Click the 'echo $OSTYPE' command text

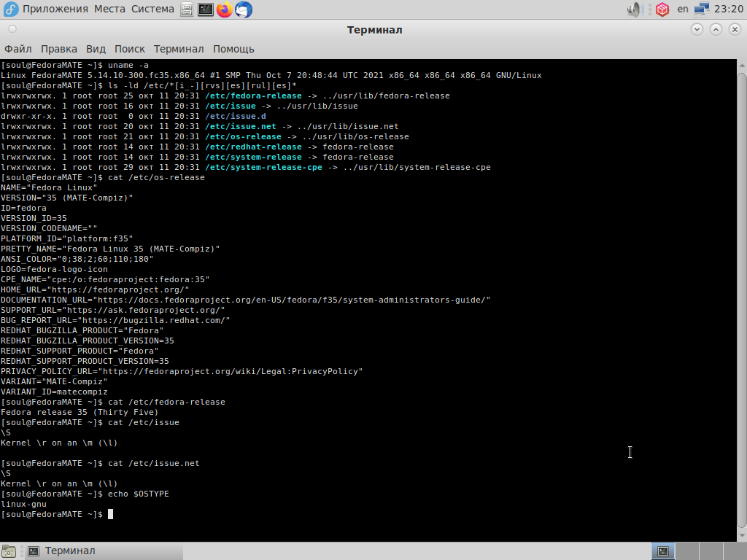138,494
